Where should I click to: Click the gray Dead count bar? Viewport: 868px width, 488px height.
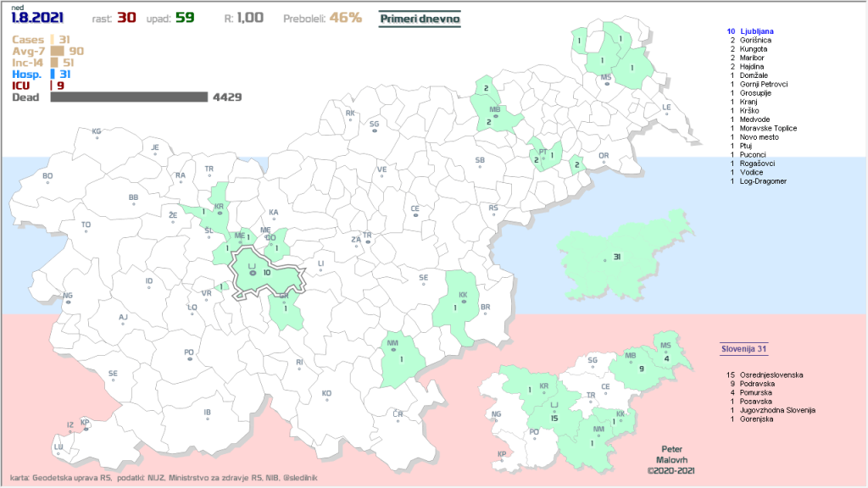(x=129, y=97)
